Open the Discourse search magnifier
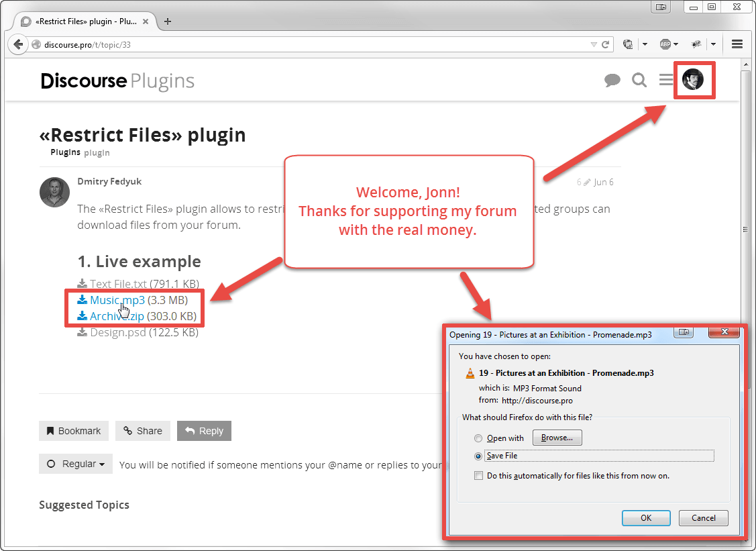The width and height of the screenshot is (756, 551). (x=639, y=80)
